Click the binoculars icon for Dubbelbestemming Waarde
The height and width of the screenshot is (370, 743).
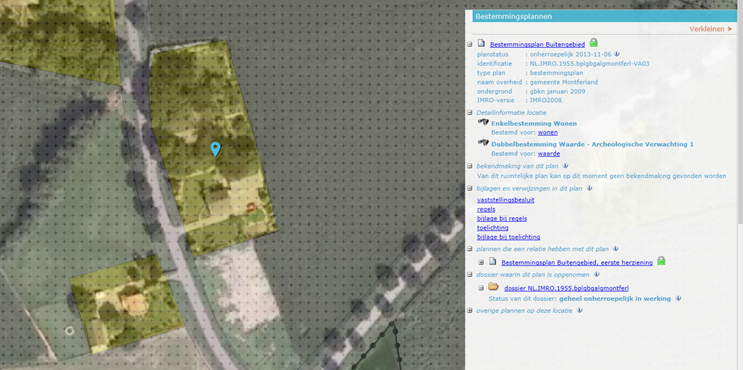click(483, 143)
